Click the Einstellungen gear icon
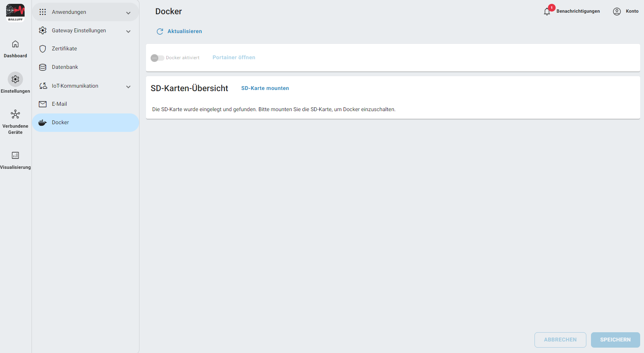Image resolution: width=644 pixels, height=353 pixels. coord(15,79)
